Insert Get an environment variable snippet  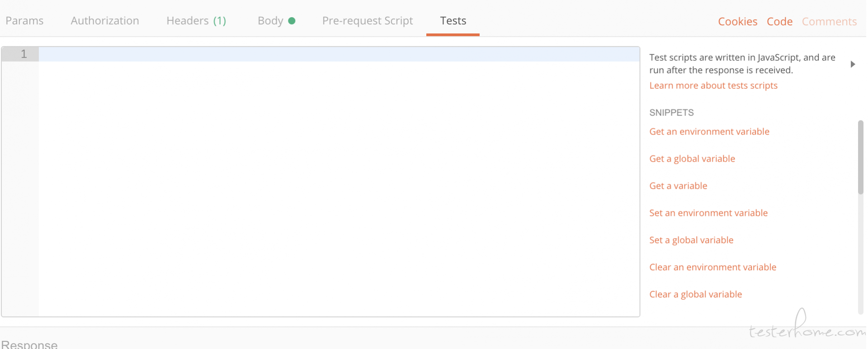pos(709,132)
